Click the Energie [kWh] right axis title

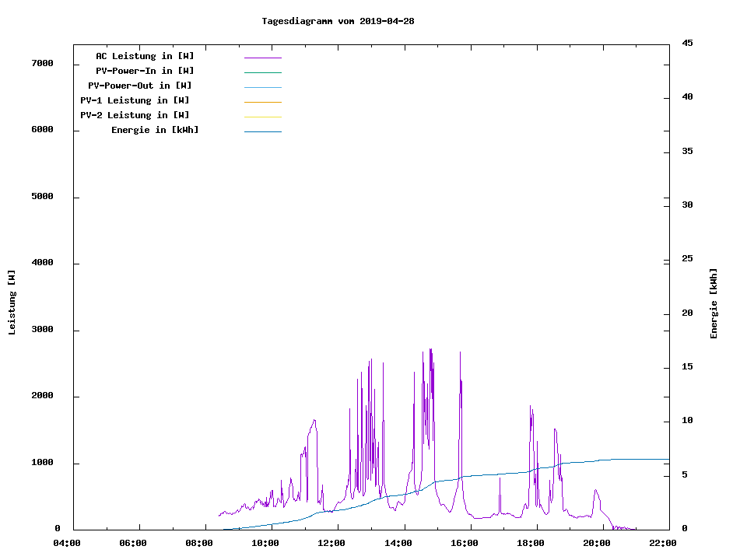pos(714,303)
